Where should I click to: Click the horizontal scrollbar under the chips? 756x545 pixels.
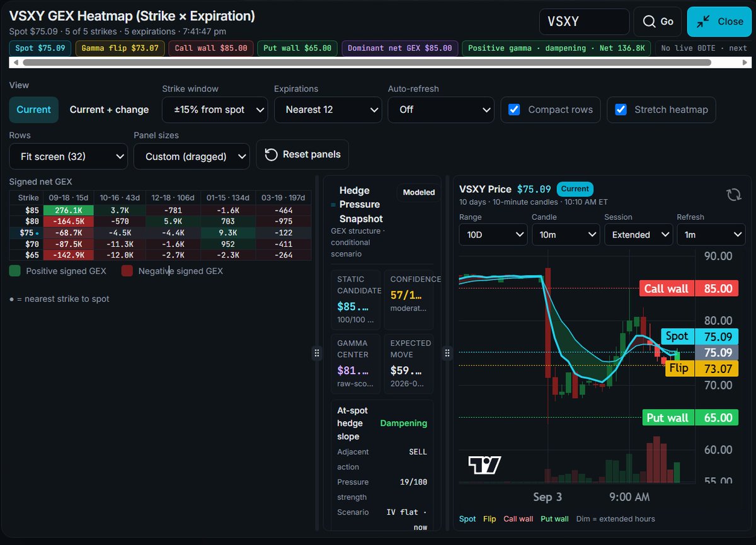tap(367, 62)
